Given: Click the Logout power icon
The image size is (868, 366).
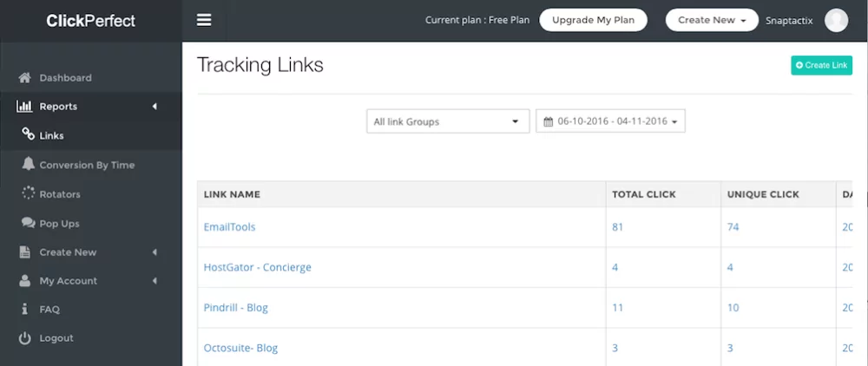Looking at the screenshot, I should click(x=24, y=337).
